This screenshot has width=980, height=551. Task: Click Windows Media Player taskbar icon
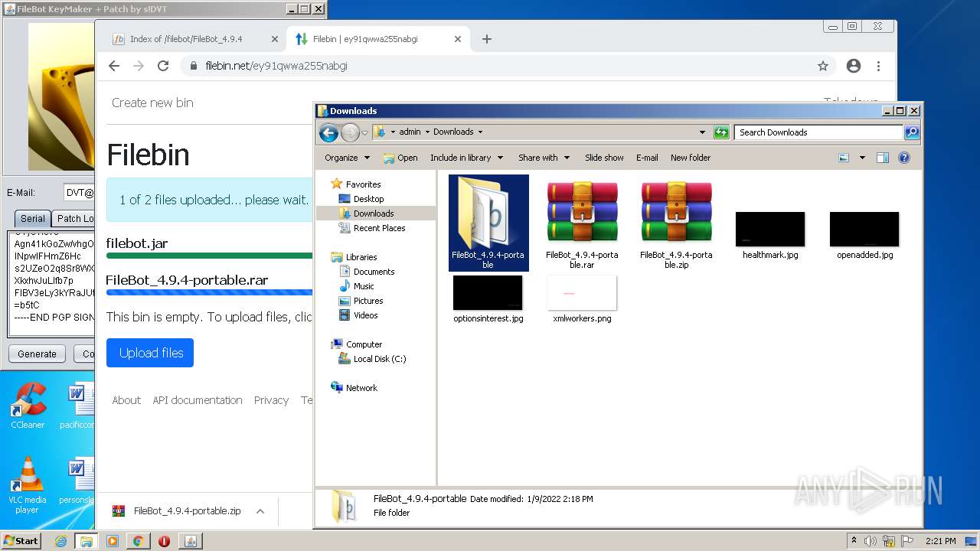point(113,541)
